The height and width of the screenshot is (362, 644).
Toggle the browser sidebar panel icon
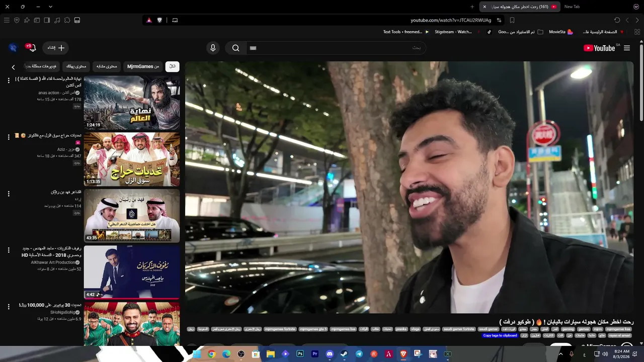click(47, 20)
